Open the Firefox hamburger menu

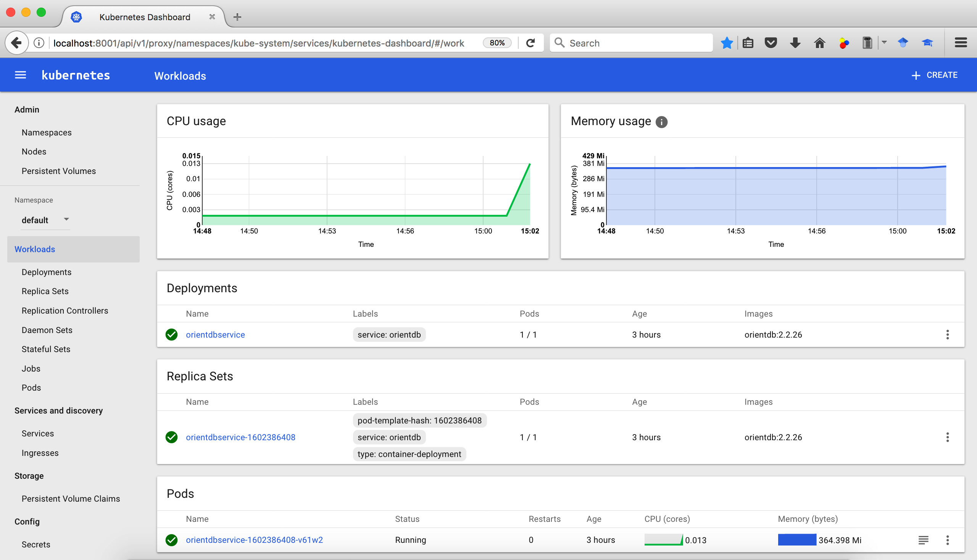(961, 43)
